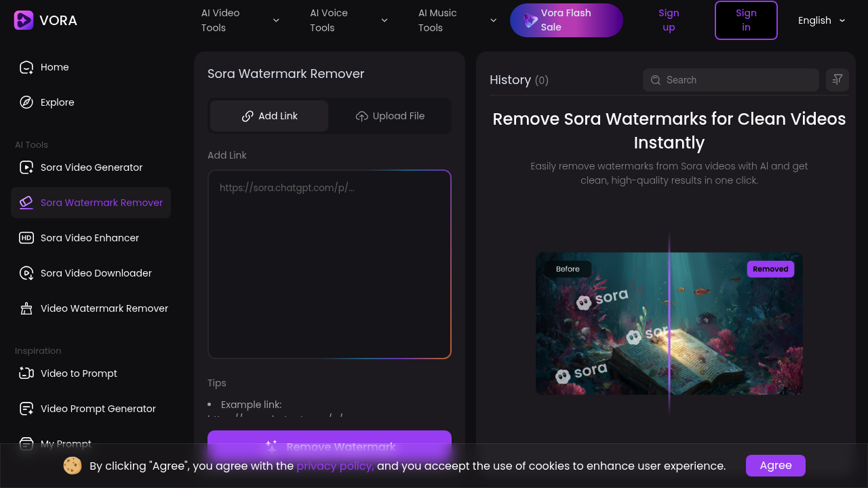Open the Sora Video Downloader
868x488 pixels.
[x=96, y=273]
